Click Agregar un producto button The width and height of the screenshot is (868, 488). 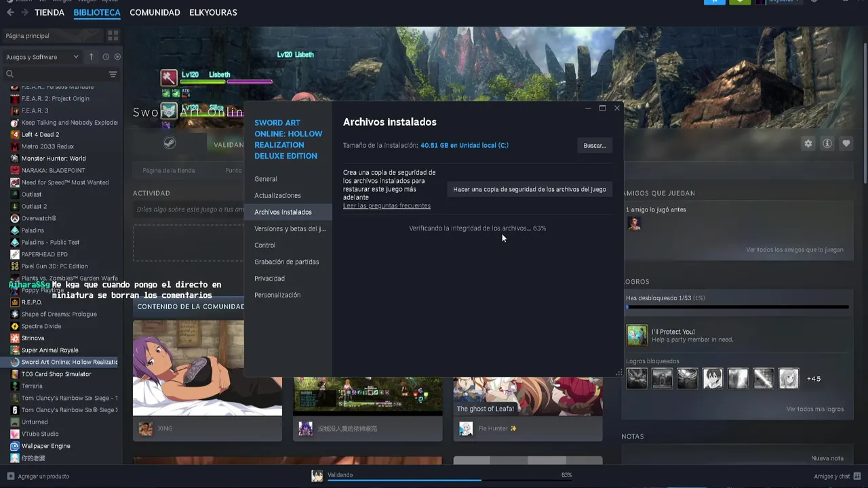coord(38,476)
